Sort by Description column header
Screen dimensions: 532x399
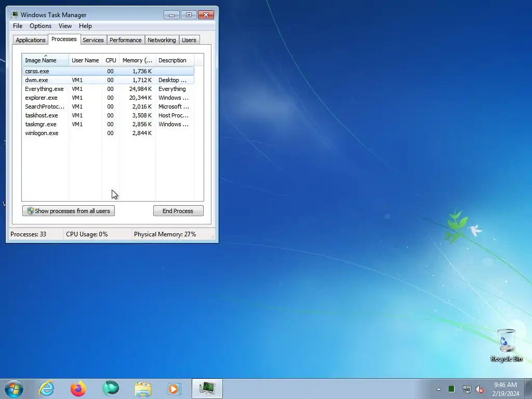pos(175,60)
